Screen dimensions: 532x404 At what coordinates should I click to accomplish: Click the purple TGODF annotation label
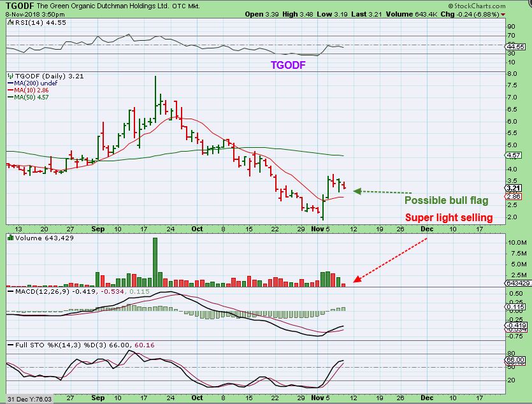pyautogui.click(x=288, y=65)
